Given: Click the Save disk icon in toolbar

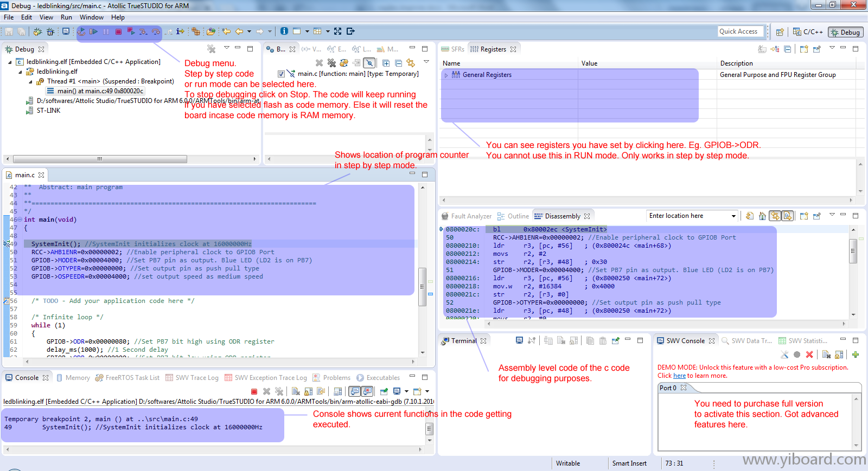Looking at the screenshot, I should click(9, 31).
